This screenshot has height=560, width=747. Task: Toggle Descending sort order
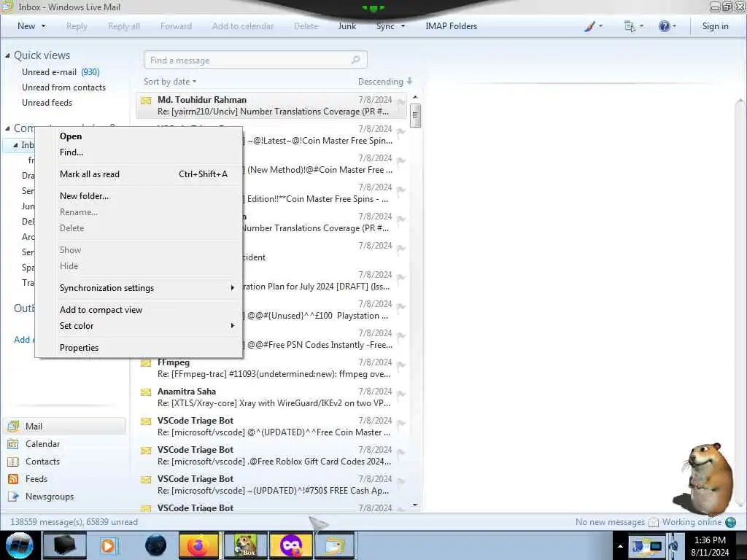click(385, 82)
